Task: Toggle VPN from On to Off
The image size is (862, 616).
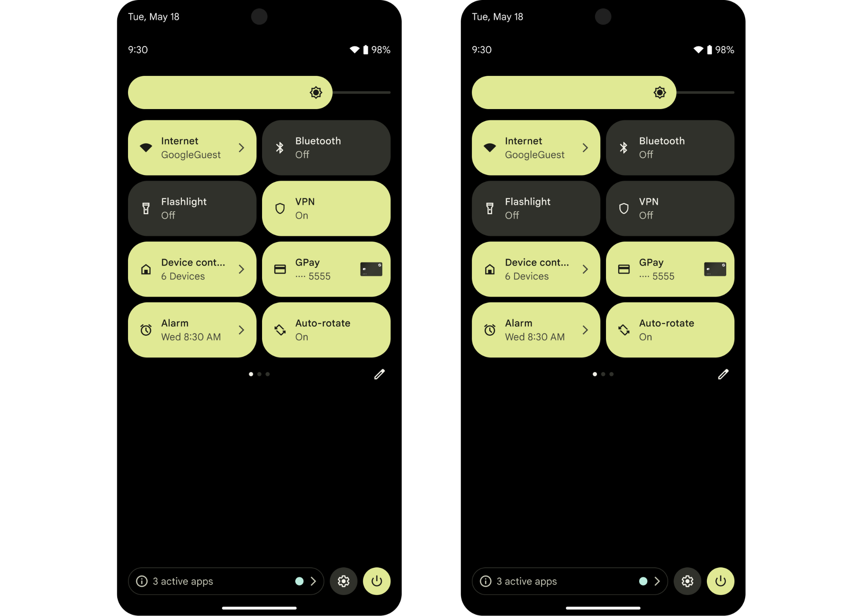Action: click(327, 208)
